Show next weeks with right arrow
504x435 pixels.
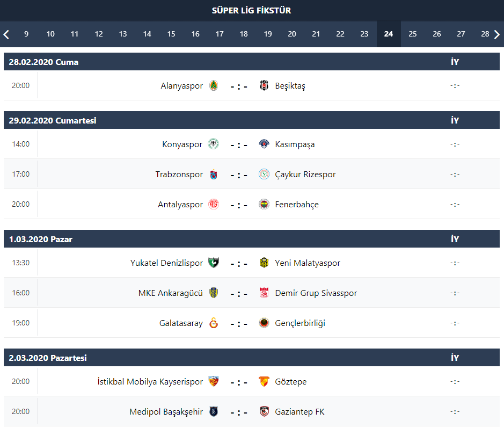tap(497, 34)
